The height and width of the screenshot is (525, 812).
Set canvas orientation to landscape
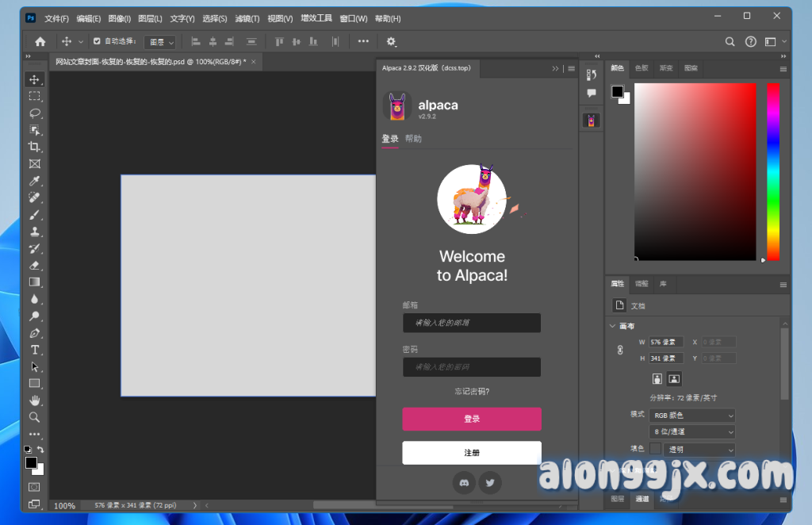(674, 379)
